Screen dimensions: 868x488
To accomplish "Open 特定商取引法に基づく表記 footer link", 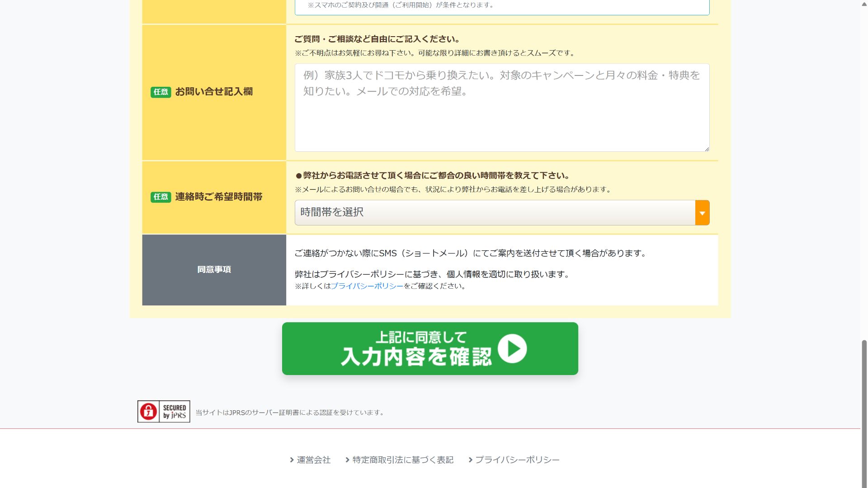I will (x=403, y=460).
